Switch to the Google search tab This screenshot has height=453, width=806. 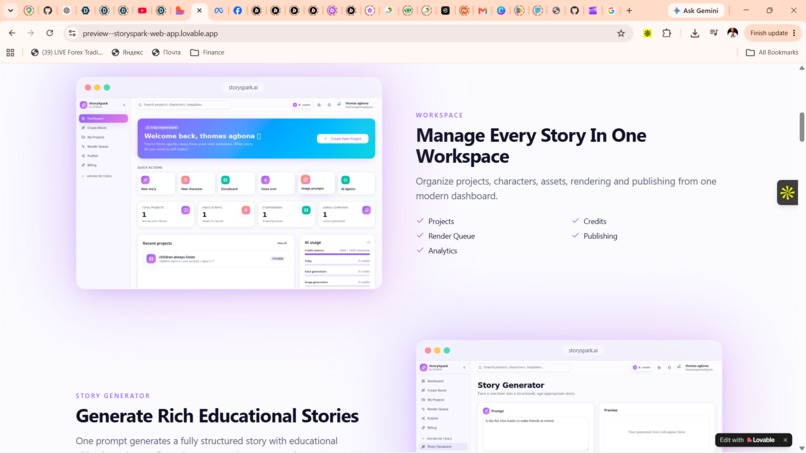[611, 10]
